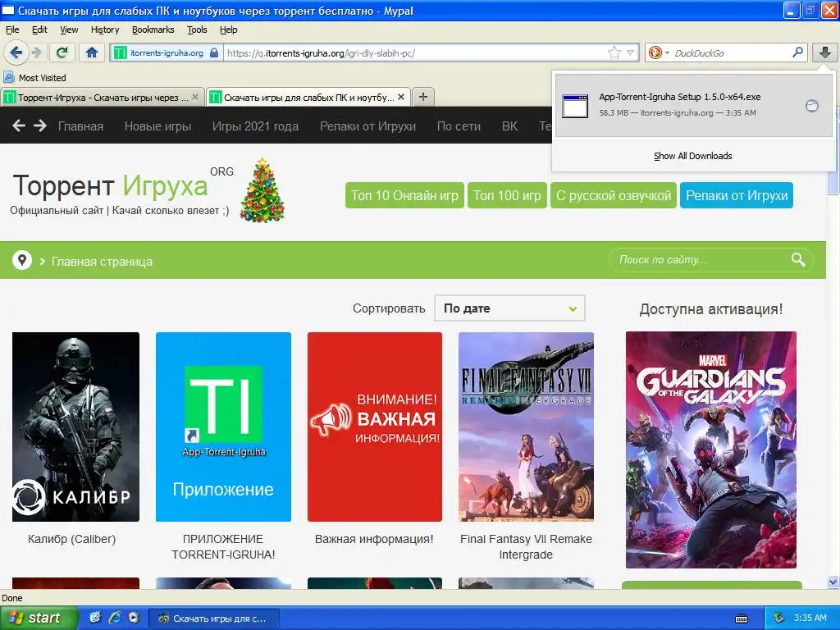Open Guardians of the Galaxy banner
The image size is (840, 630).
click(x=711, y=450)
